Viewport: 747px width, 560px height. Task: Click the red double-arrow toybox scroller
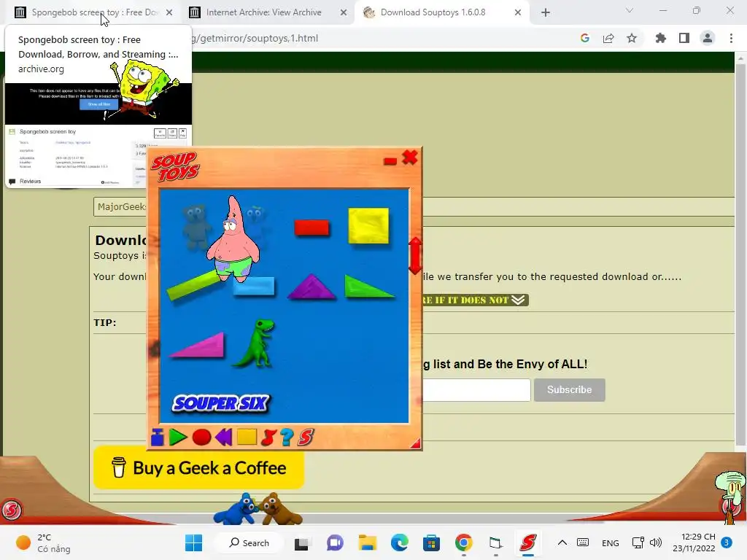(415, 256)
